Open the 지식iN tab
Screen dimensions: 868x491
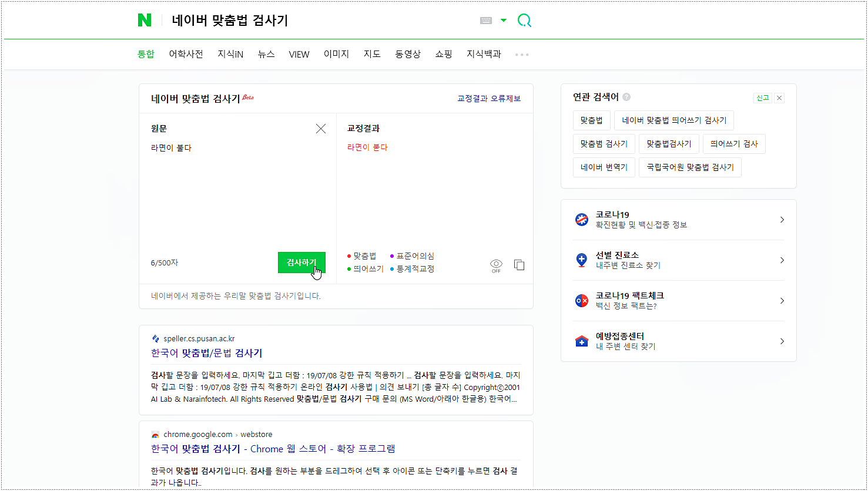[x=230, y=54]
